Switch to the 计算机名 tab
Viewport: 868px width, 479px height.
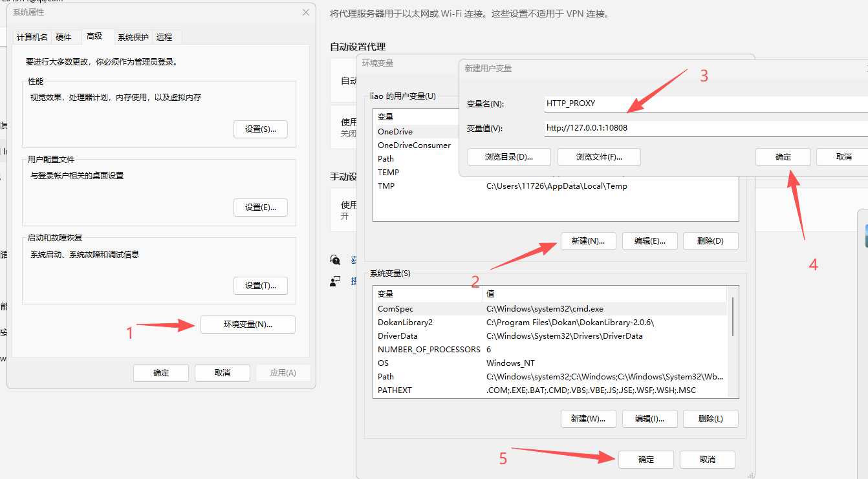click(x=32, y=37)
